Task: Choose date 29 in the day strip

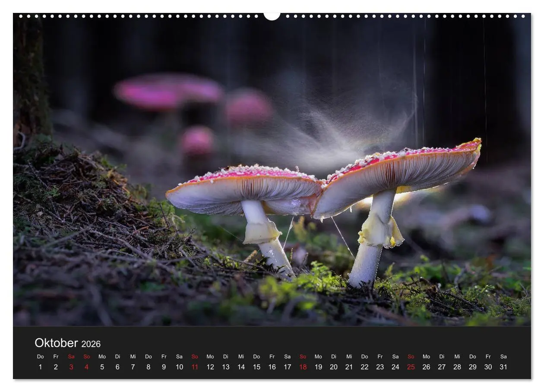Action: tap(473, 367)
